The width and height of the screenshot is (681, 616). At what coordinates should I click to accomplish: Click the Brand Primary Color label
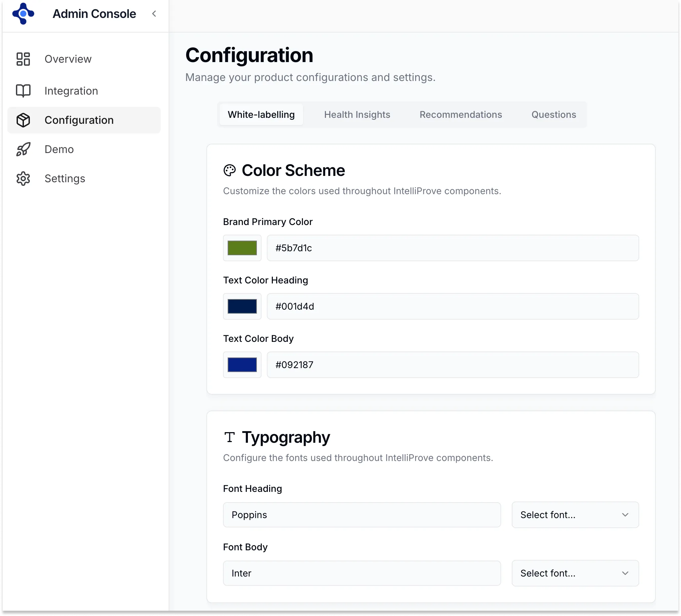coord(267,222)
